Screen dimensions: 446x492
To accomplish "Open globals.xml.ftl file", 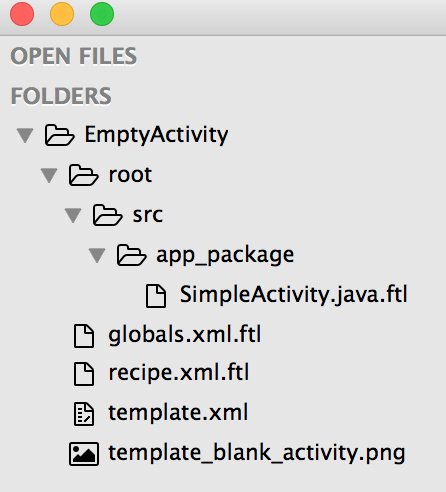I will 185,334.
